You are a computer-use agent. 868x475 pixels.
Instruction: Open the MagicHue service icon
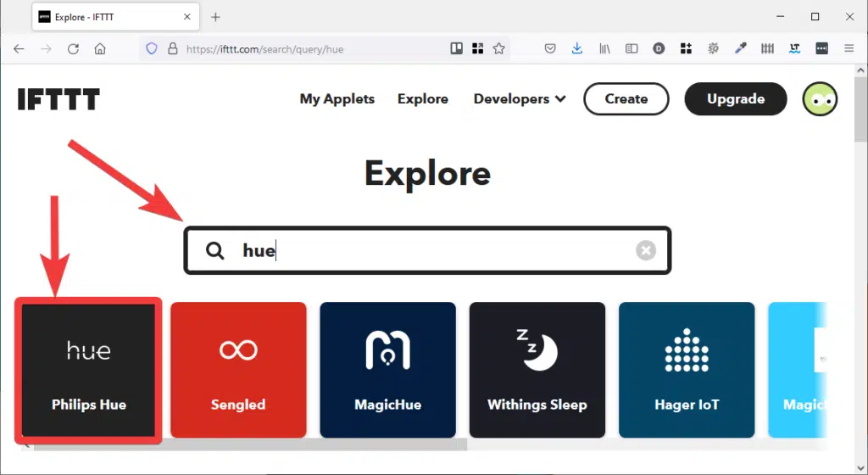(387, 350)
